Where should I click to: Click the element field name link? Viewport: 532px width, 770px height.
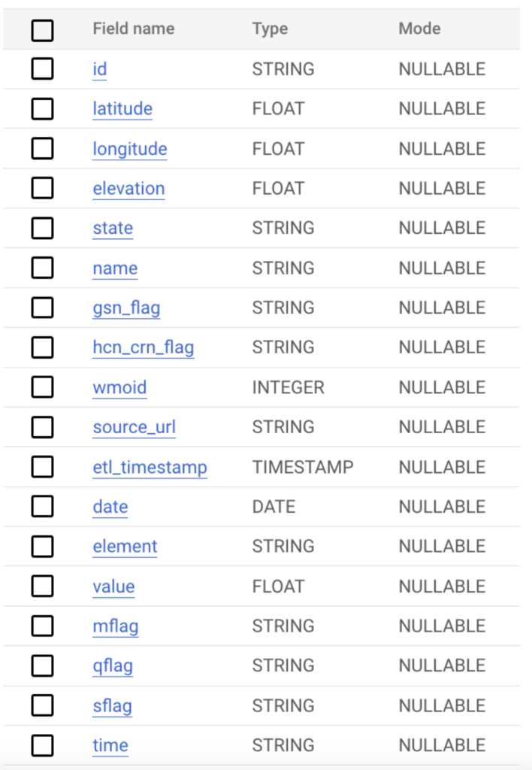coord(125,547)
